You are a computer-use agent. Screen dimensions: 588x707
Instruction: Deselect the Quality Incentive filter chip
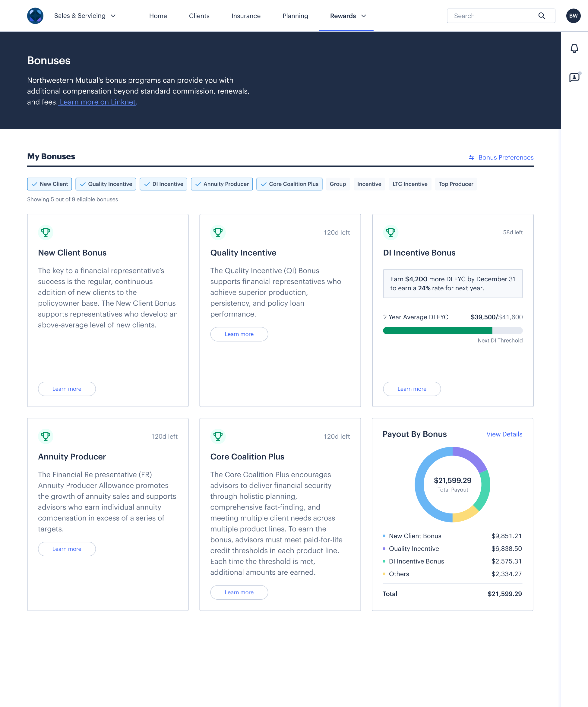click(x=106, y=184)
